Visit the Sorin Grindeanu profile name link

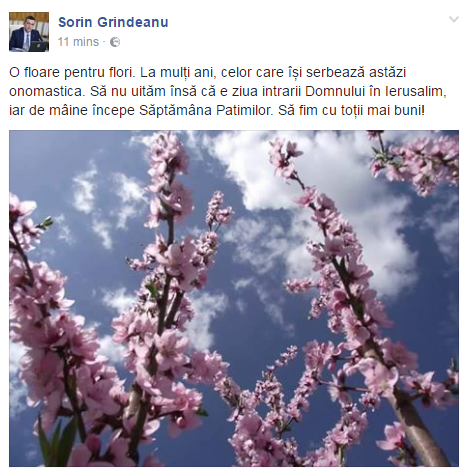point(113,22)
